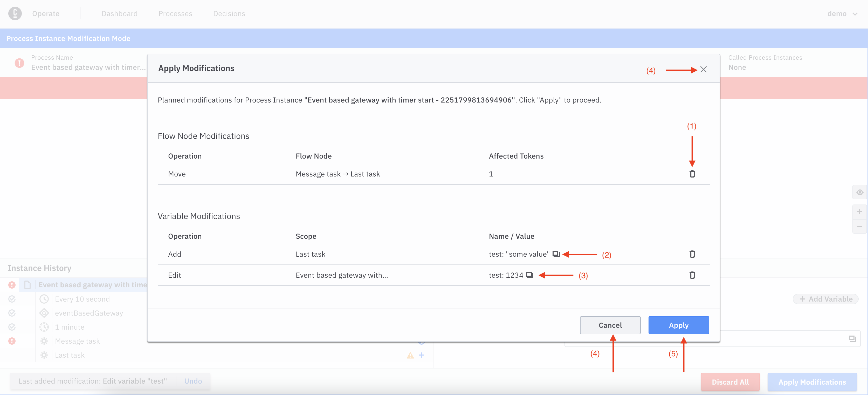Undo the last added modification
Image resolution: width=868 pixels, height=395 pixels.
pos(193,381)
